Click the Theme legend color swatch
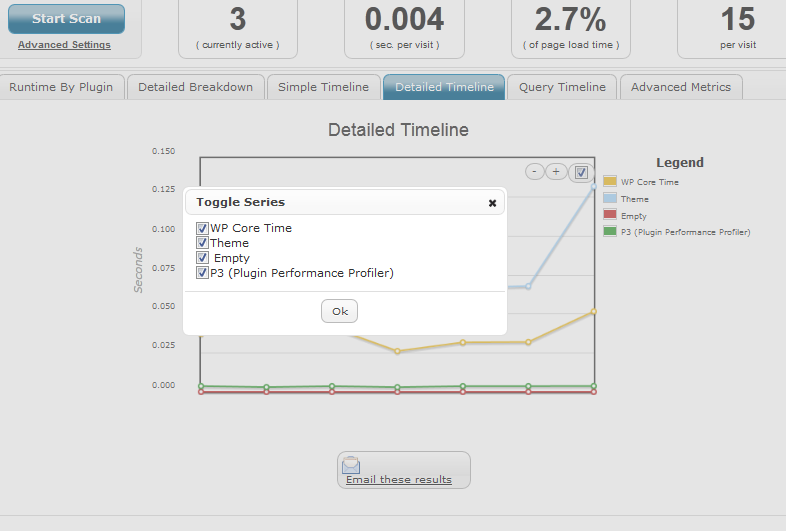This screenshot has height=531, width=786. pyautogui.click(x=610, y=198)
